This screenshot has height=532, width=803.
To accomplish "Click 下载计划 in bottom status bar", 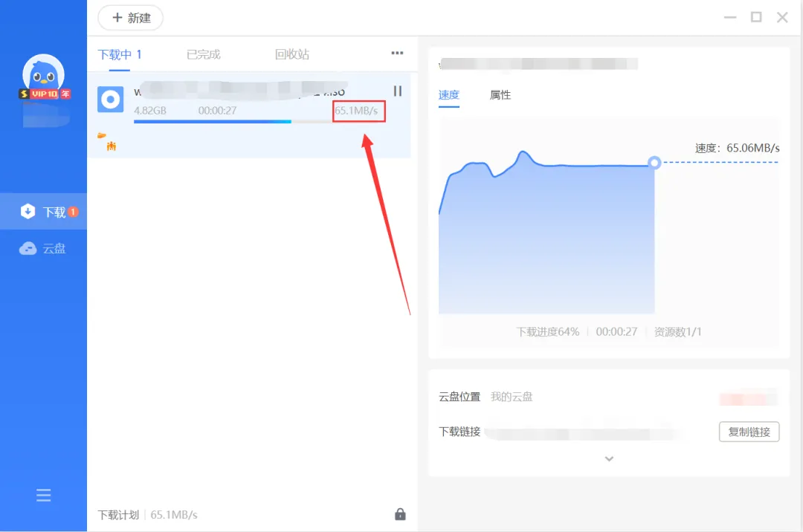I will coord(117,515).
